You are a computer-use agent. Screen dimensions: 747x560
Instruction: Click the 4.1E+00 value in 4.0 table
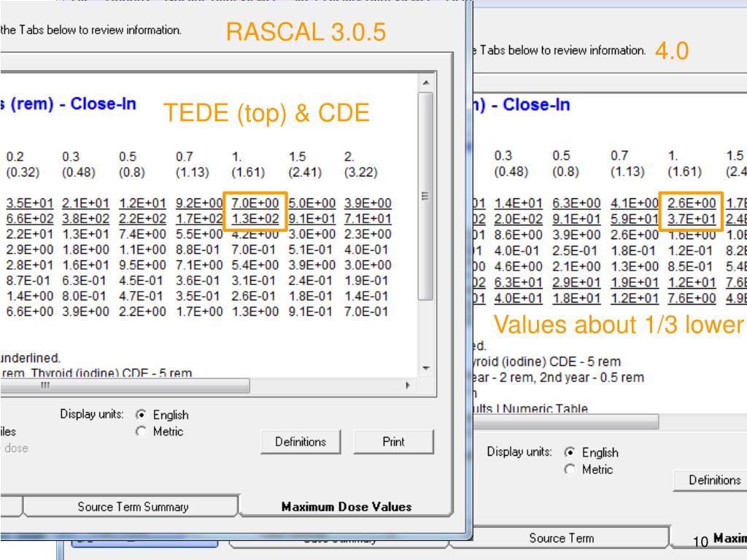635,203
